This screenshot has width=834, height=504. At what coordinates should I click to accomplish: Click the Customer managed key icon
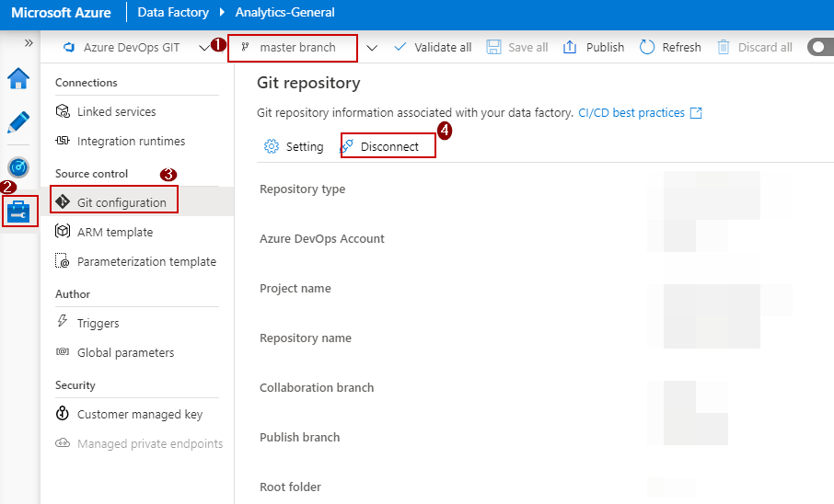pyautogui.click(x=63, y=413)
